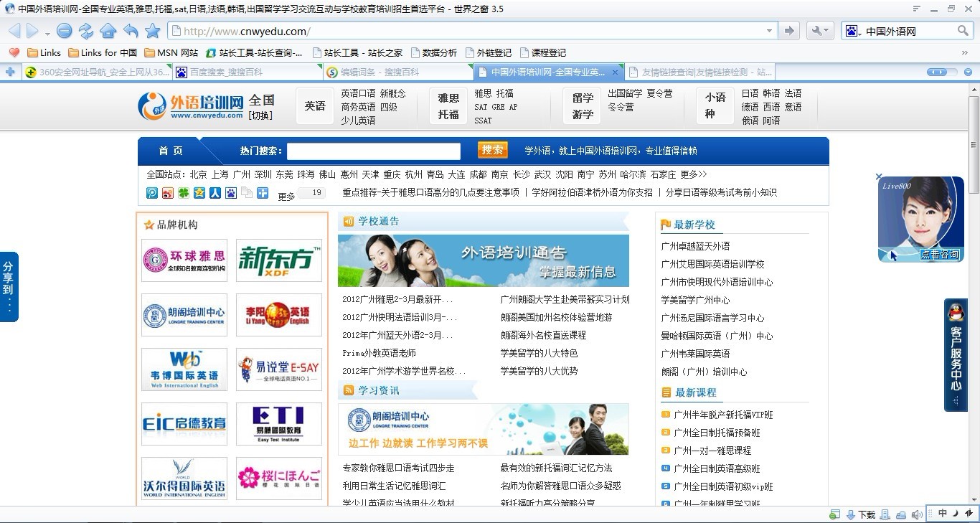This screenshot has width=980, height=523.
Task: Click the 下载 download status icon
Action: point(861,514)
